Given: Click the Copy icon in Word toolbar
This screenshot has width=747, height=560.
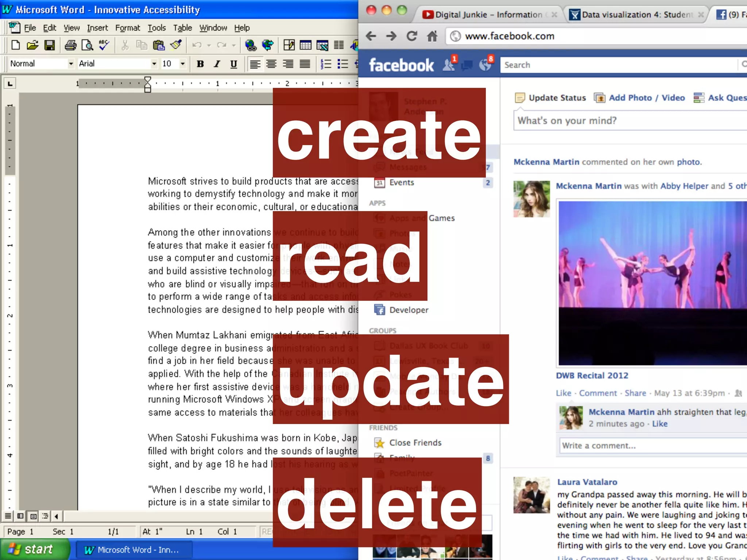Looking at the screenshot, I should click(142, 45).
